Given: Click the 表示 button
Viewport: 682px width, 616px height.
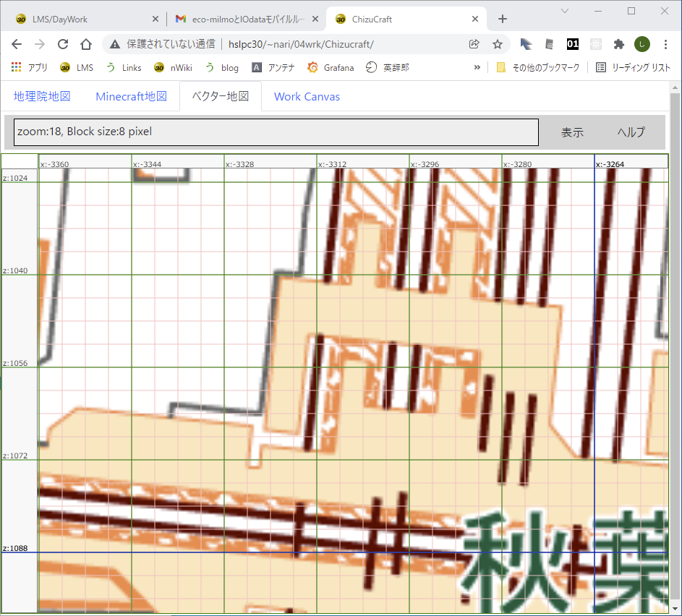Looking at the screenshot, I should coord(572,132).
